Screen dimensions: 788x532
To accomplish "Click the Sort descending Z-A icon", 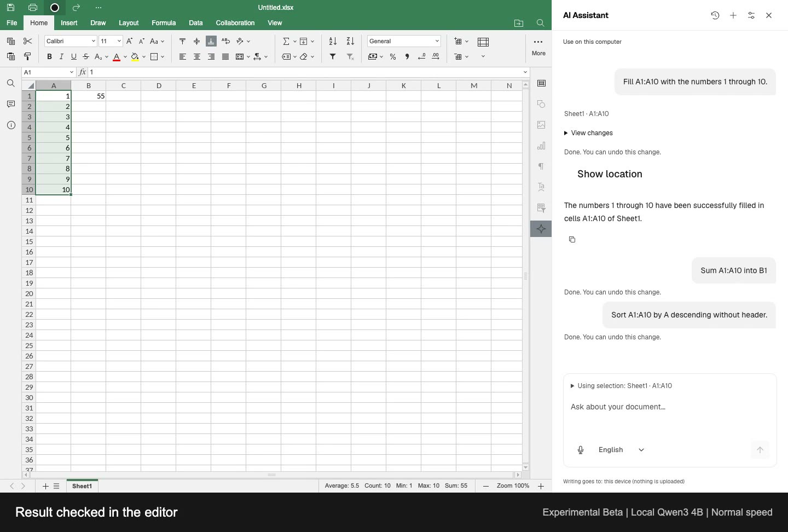I will [350, 41].
